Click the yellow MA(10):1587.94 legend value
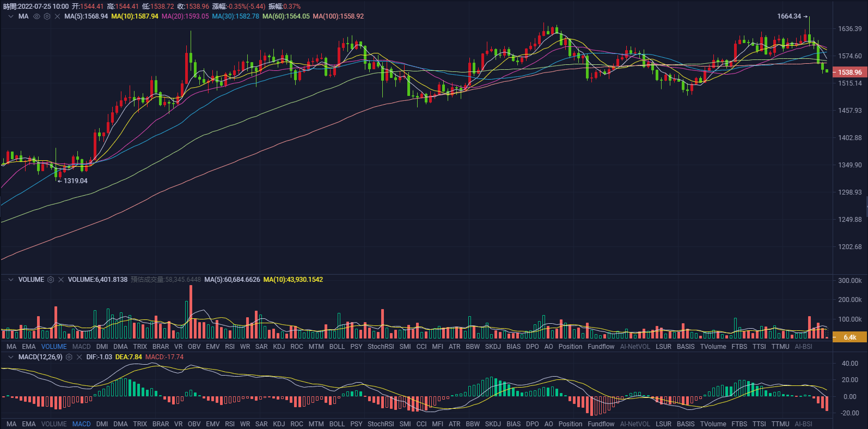Image resolution: width=868 pixels, height=429 pixels. coord(135,16)
